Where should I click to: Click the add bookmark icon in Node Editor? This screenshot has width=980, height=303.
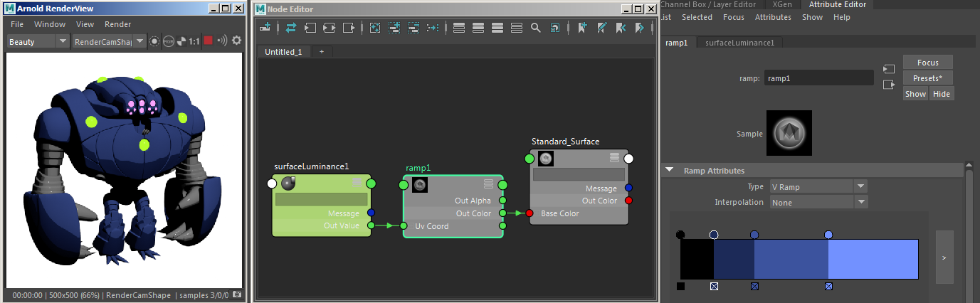[x=582, y=28]
